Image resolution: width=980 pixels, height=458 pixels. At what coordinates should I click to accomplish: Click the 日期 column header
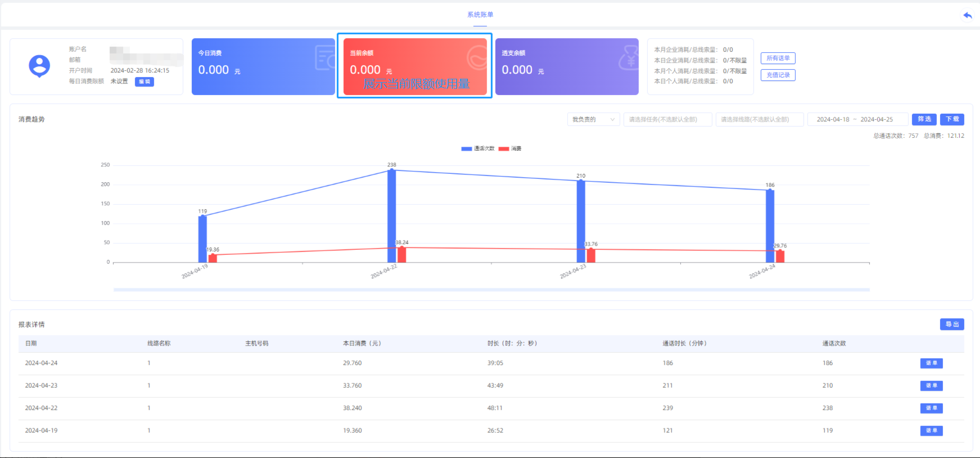tap(31, 343)
